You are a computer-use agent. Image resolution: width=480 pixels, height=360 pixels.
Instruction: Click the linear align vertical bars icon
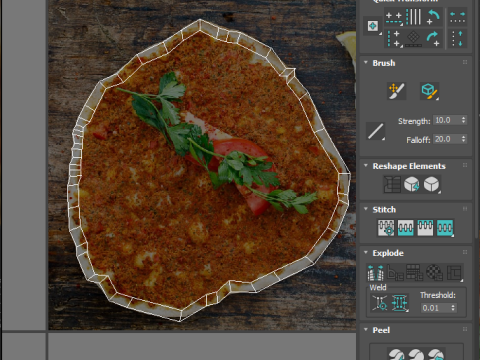(x=414, y=17)
